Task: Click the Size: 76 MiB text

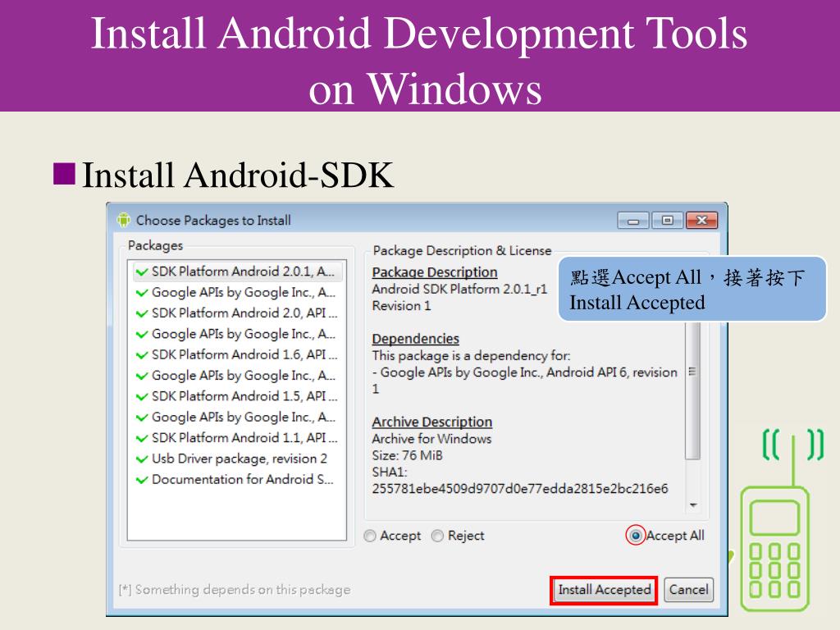Action: pos(407,456)
